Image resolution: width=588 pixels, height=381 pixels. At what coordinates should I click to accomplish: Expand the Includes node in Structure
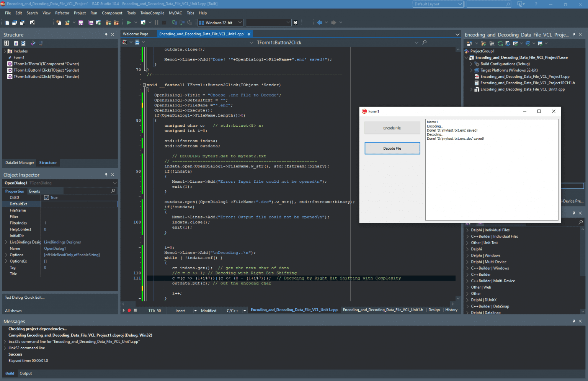click(5, 51)
